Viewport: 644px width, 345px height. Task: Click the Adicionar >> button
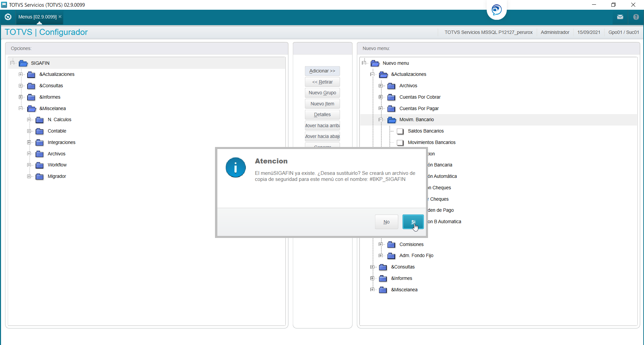coord(322,71)
